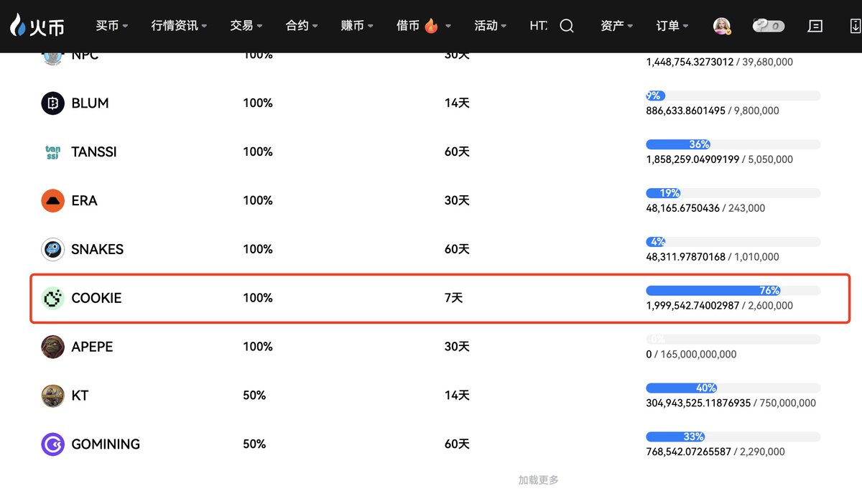
Task: Select the ERA coin name
Action: tap(85, 201)
